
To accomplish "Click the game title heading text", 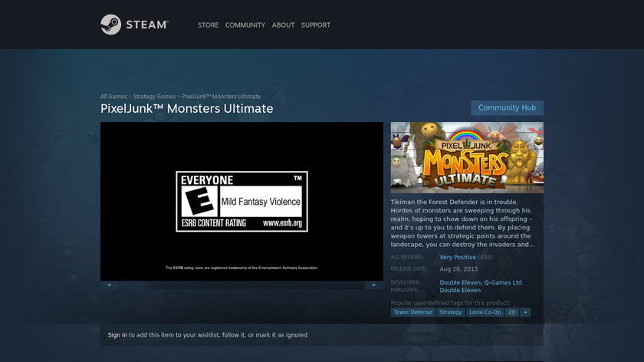I will (x=187, y=108).
